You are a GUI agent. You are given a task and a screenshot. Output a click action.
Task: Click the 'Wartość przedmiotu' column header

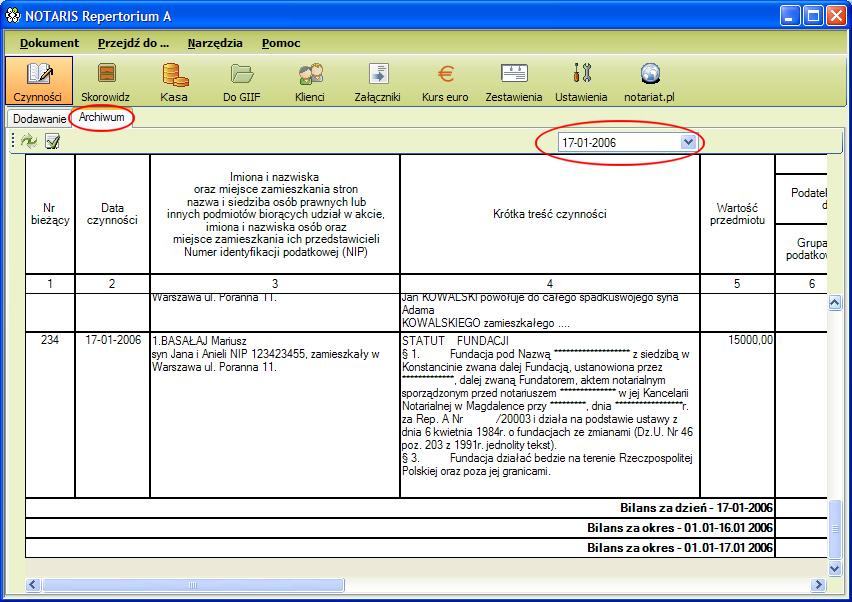[x=737, y=214]
